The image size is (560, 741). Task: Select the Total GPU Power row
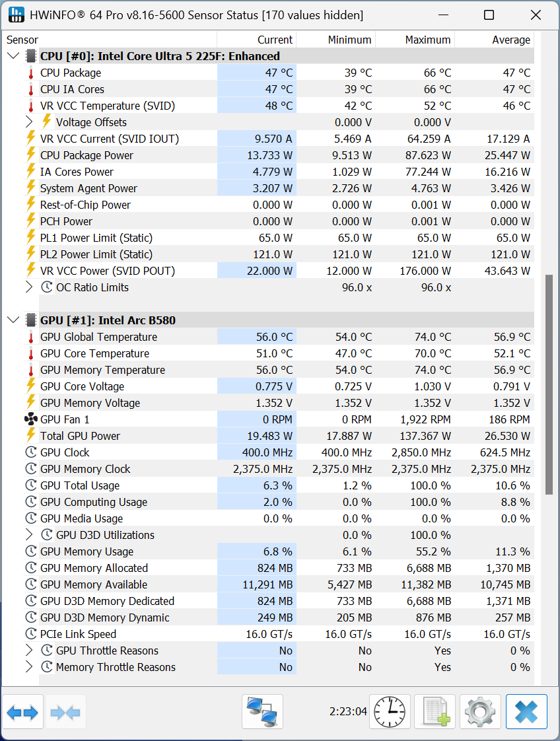click(80, 436)
